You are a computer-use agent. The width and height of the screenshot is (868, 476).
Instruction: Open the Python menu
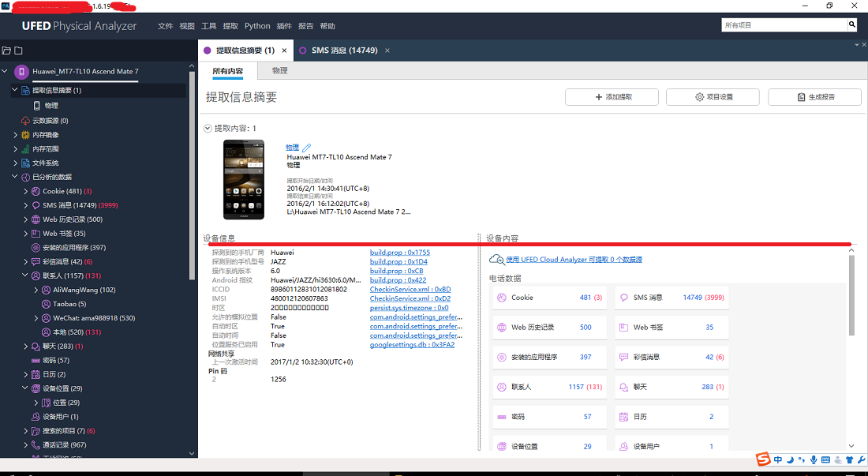tap(257, 26)
